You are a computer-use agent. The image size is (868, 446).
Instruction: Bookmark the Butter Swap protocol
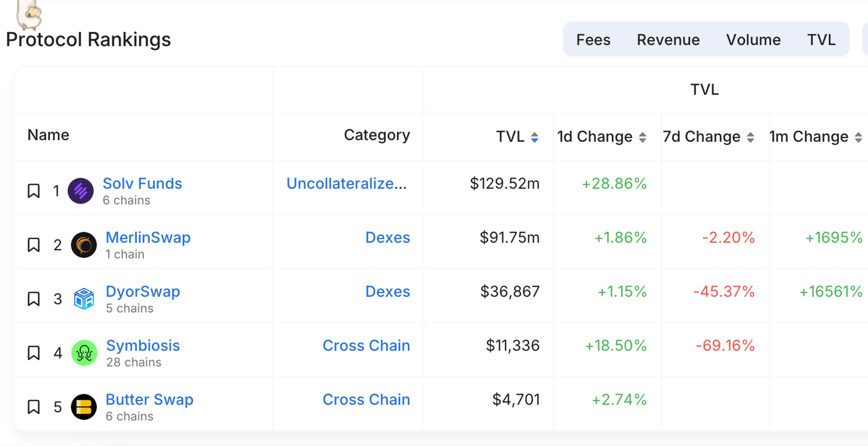pyautogui.click(x=33, y=407)
